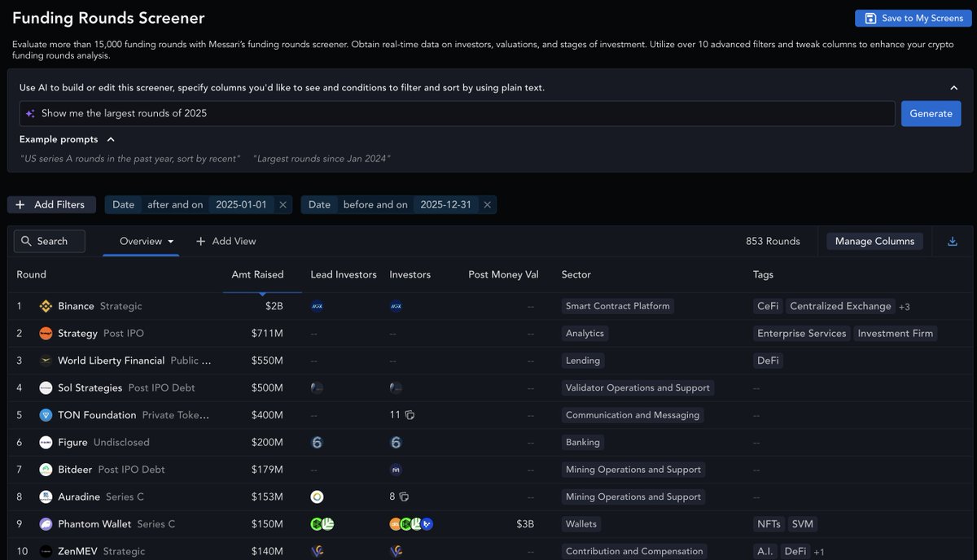Click the Enterprise Services tag
The width and height of the screenshot is (977, 560).
click(802, 334)
